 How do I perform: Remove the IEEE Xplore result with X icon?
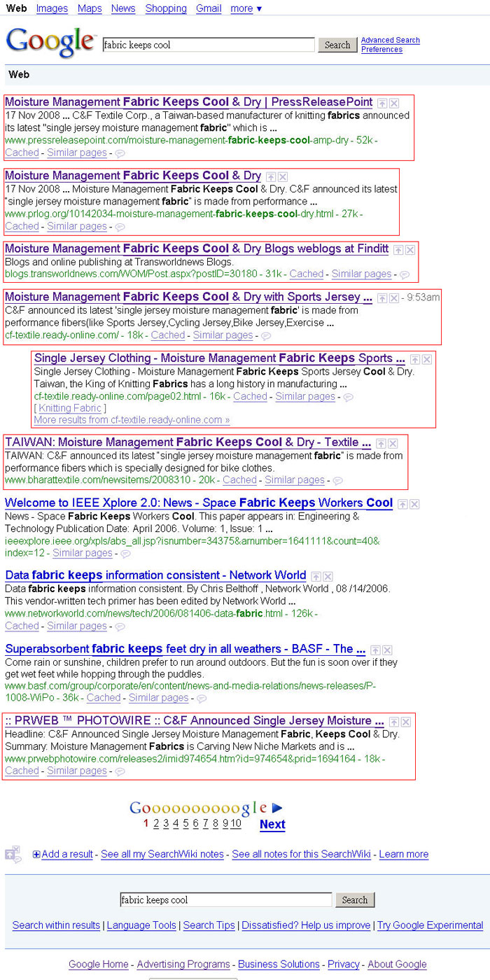[x=415, y=504]
